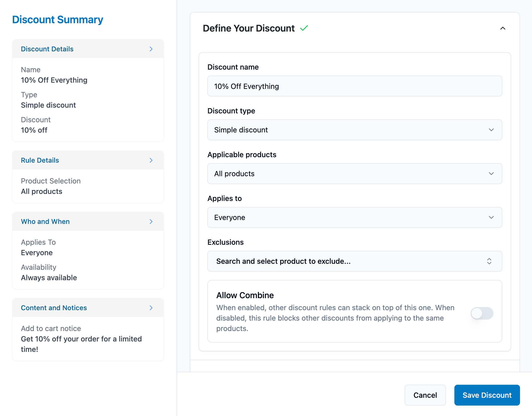Click the green checkmark next to Define Your Discount

point(304,28)
